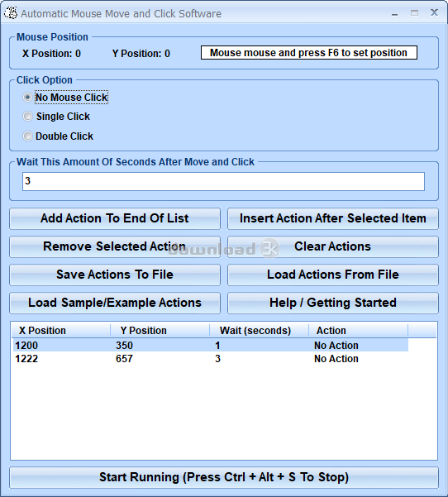Open Save Actions To File
This screenshot has width=448, height=497.
(115, 275)
